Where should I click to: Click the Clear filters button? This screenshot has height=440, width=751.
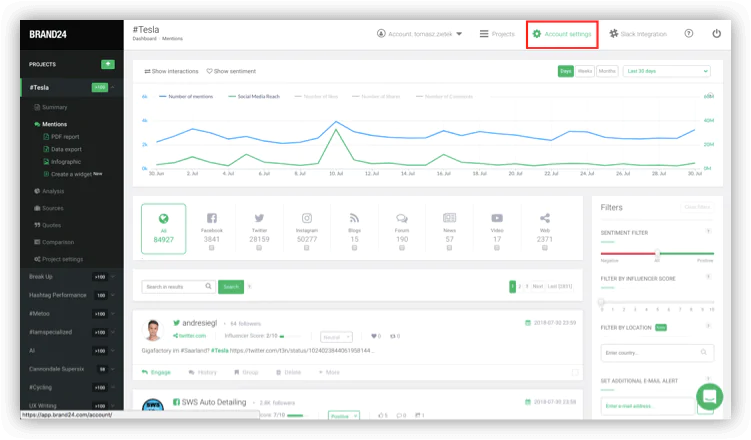[x=697, y=207]
